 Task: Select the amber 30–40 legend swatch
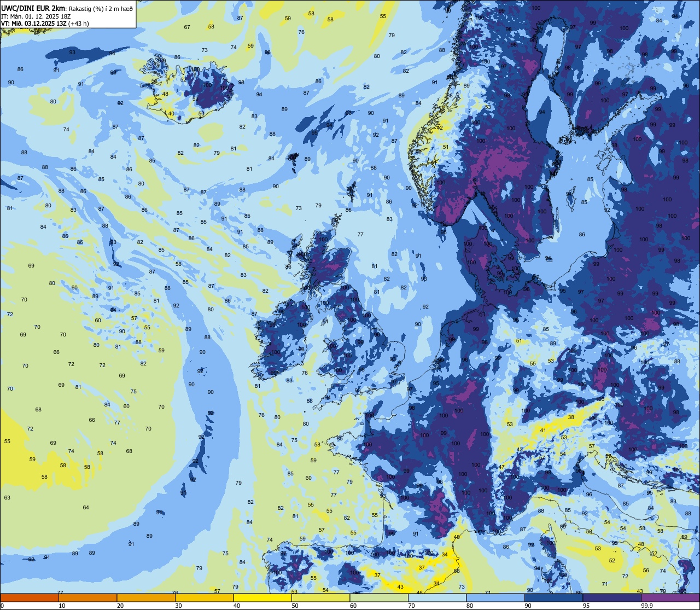[204, 597]
